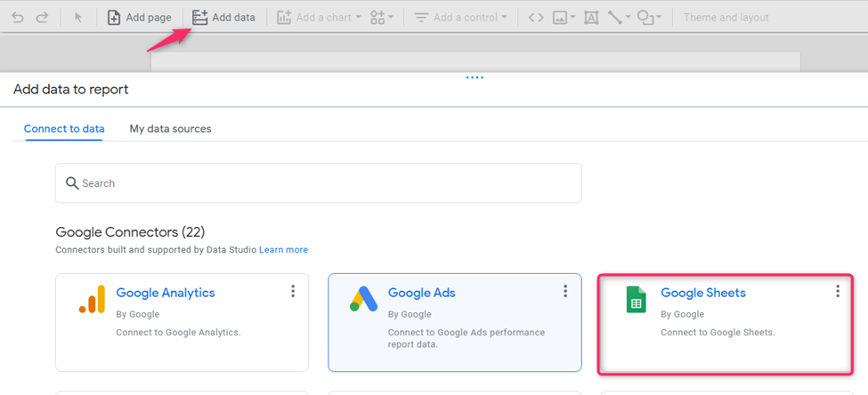Click the Add page button
The image size is (868, 395).
click(x=139, y=17)
